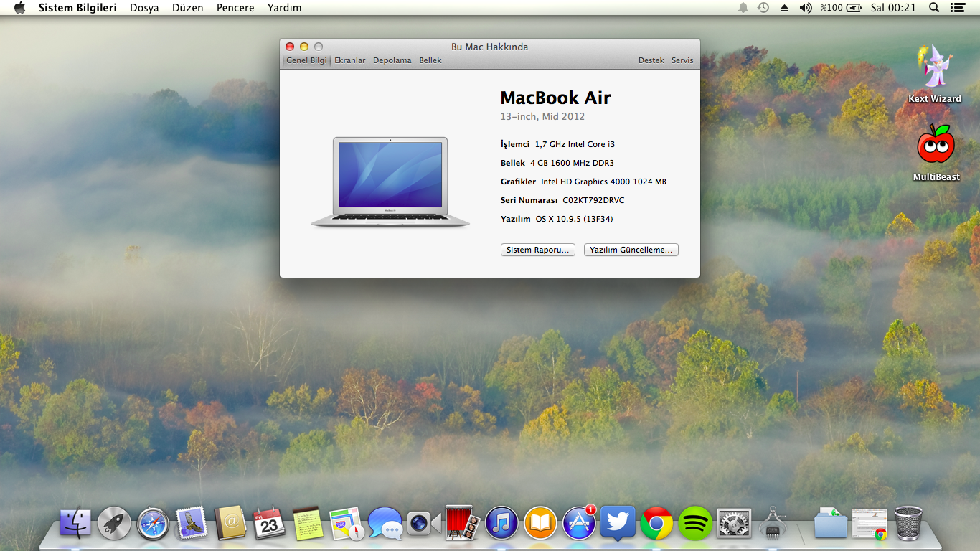Open Notification Center list icon
The width and height of the screenshot is (980, 551).
pyautogui.click(x=957, y=8)
